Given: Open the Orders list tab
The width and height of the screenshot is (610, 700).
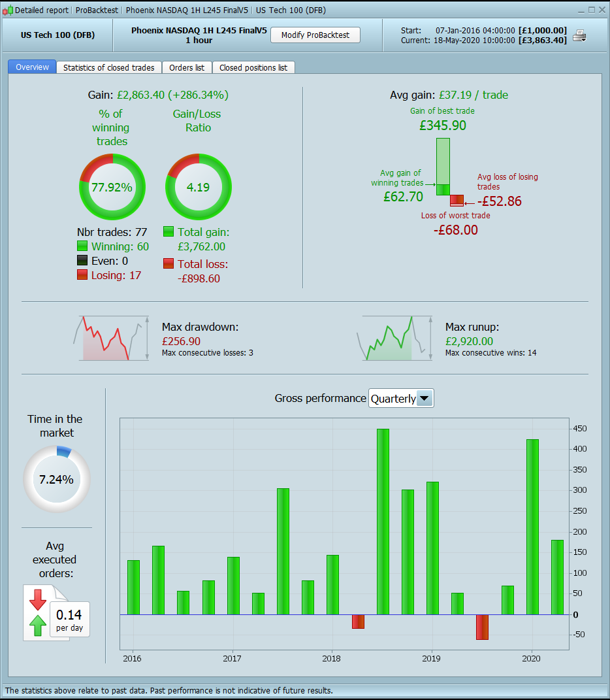Looking at the screenshot, I should tap(187, 67).
